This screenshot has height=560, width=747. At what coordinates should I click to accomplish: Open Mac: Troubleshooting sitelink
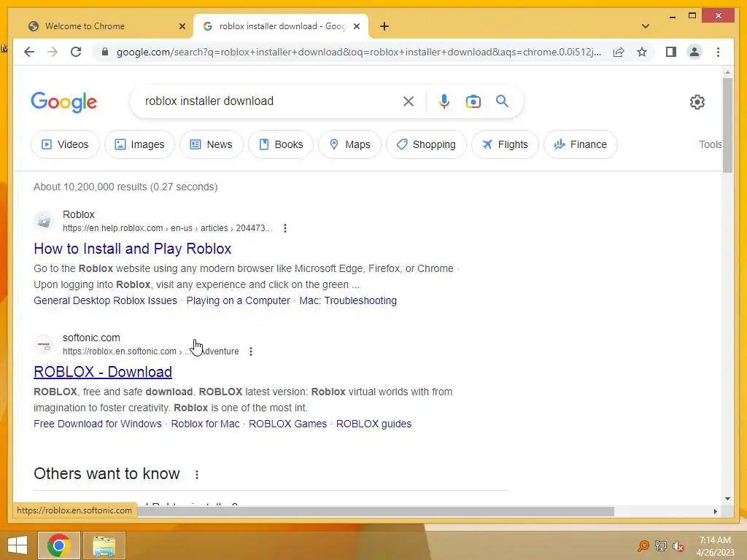pyautogui.click(x=348, y=300)
